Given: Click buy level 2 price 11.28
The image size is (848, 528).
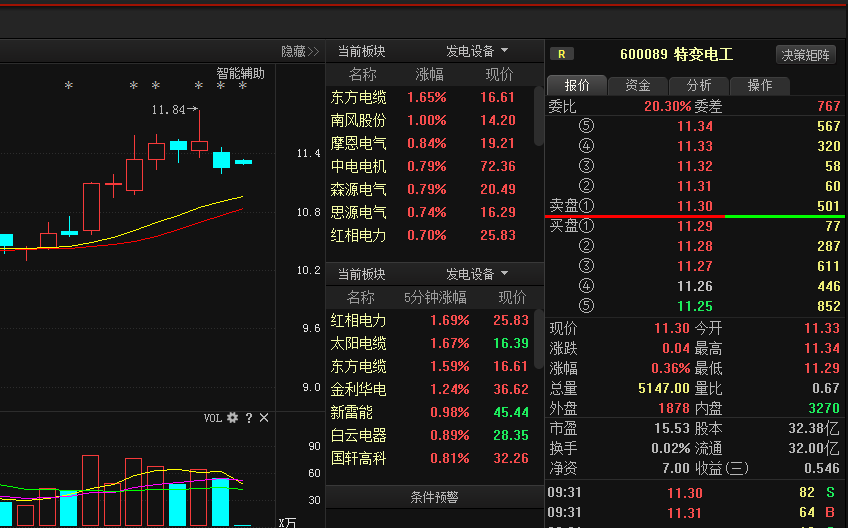Looking at the screenshot, I should tap(695, 246).
